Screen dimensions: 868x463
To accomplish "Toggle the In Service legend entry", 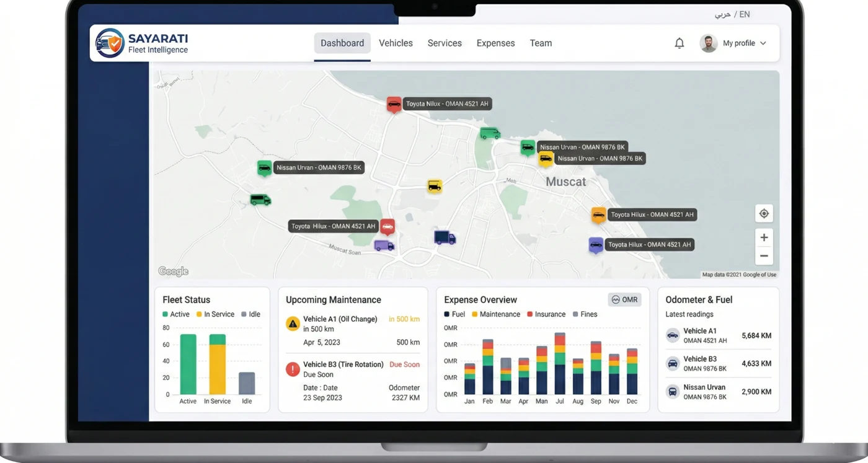I will [215, 314].
